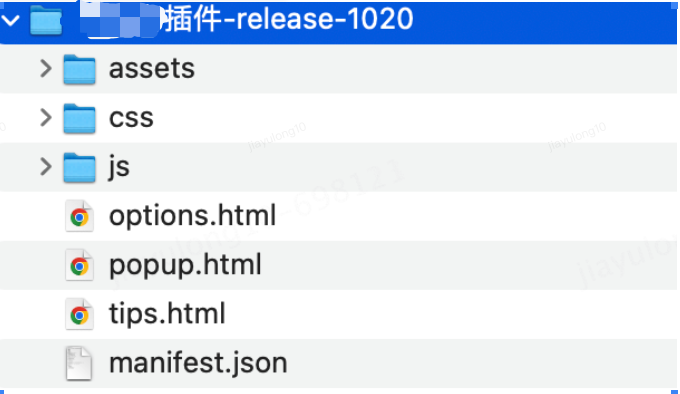The image size is (680, 394).
Task: Click the css folder icon
Action: (79, 118)
